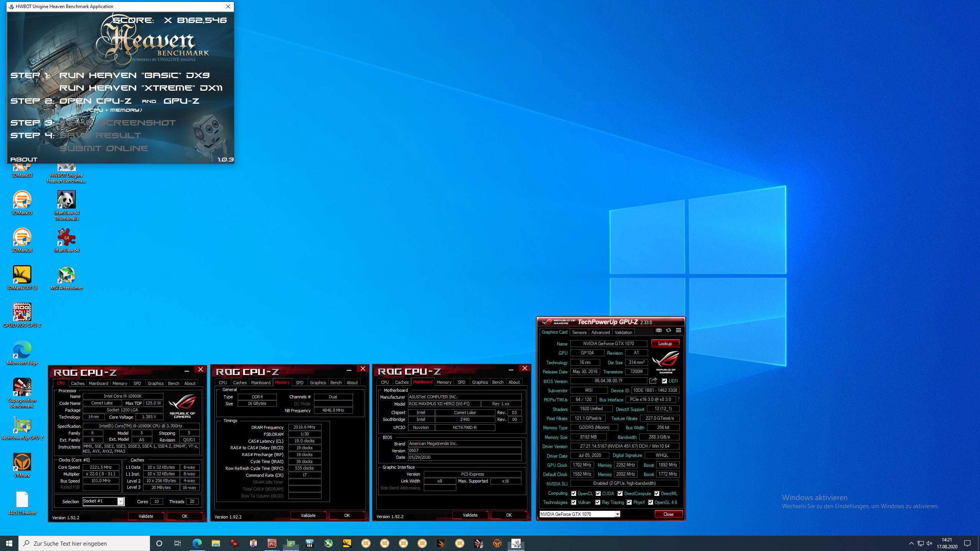Click About in the Heaven Benchmark app
The height and width of the screenshot is (551, 980).
coord(24,160)
